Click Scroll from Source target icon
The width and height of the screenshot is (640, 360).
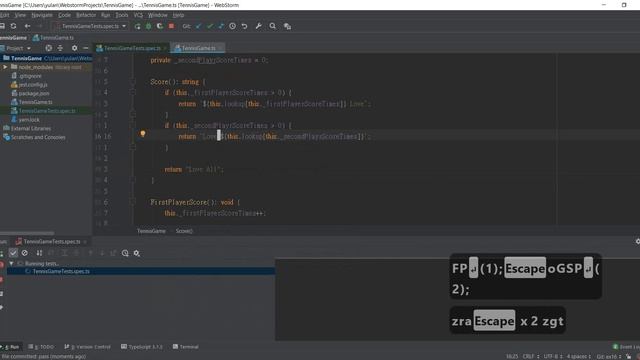tap(49, 48)
